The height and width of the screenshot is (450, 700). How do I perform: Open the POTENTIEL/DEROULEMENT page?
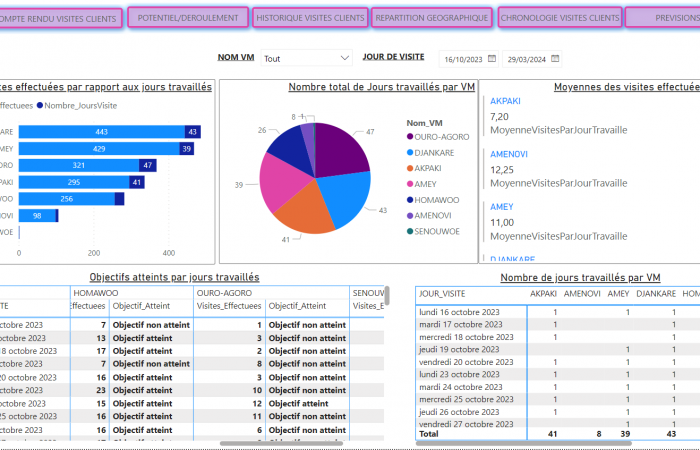pos(188,18)
